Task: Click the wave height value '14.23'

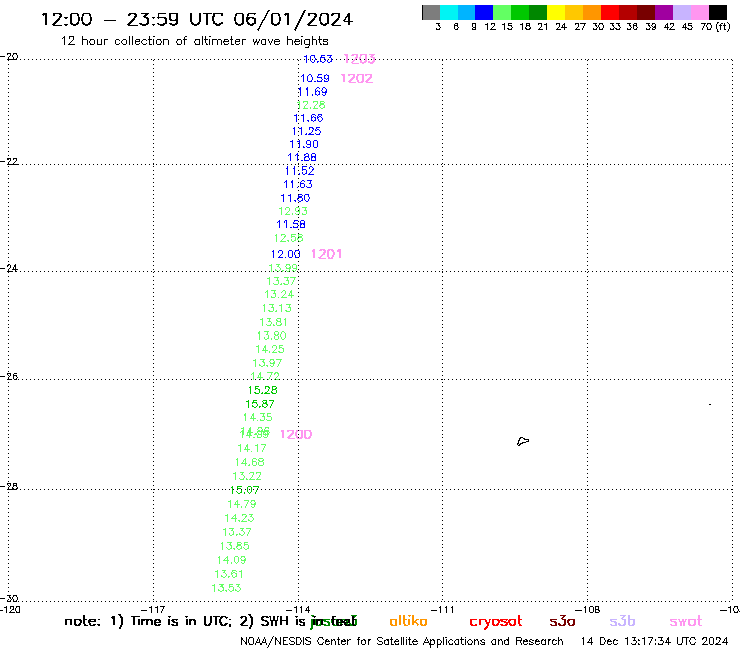Action: (239, 518)
